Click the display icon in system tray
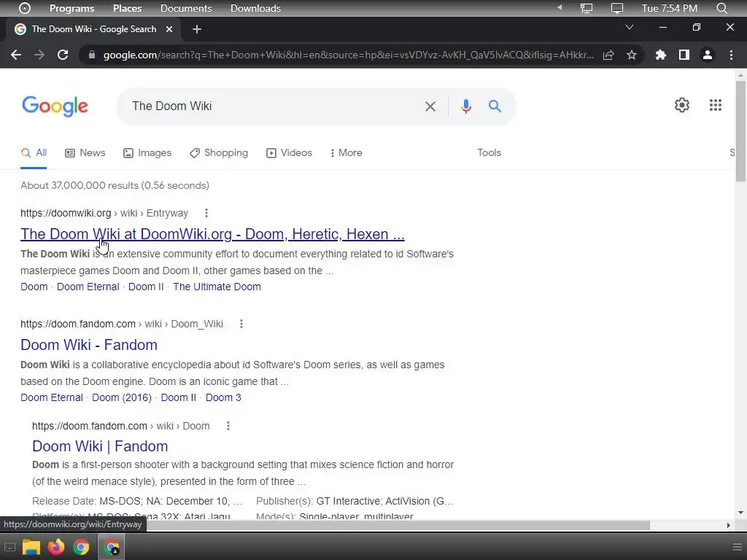Viewport: 747px width, 560px height. click(x=617, y=8)
